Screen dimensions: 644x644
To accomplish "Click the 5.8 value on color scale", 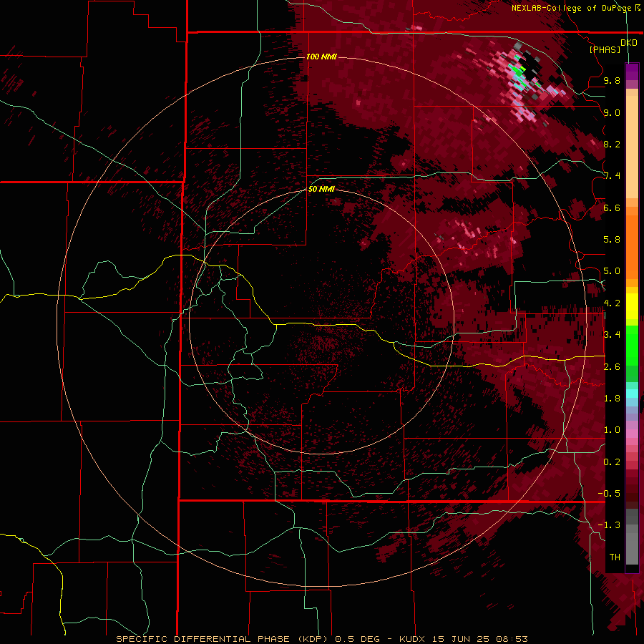I will coord(612,240).
